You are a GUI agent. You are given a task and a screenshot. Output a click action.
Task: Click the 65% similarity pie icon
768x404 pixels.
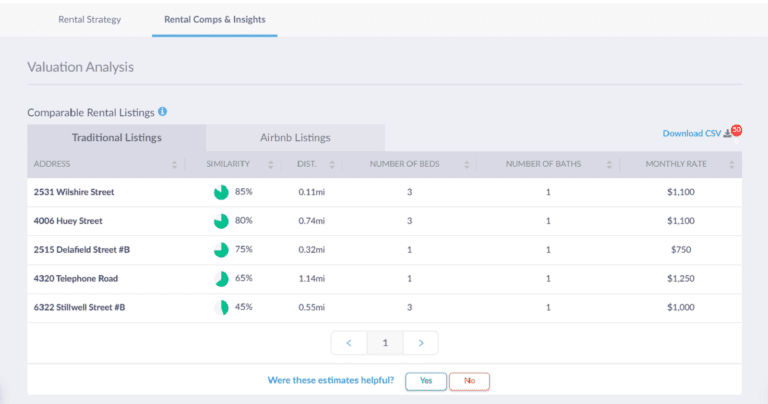221,279
